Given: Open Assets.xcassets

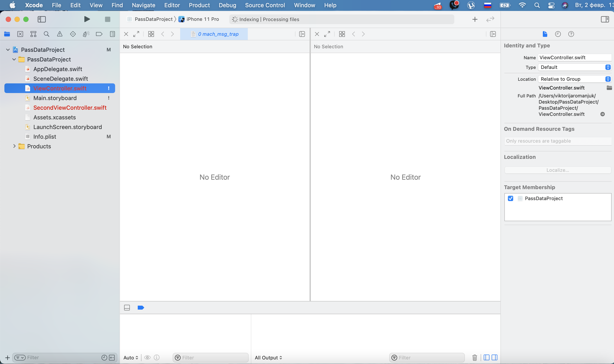Looking at the screenshot, I should click(x=54, y=117).
